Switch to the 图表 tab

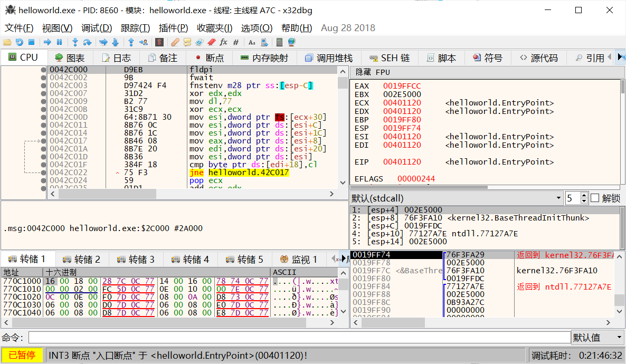[x=70, y=58]
